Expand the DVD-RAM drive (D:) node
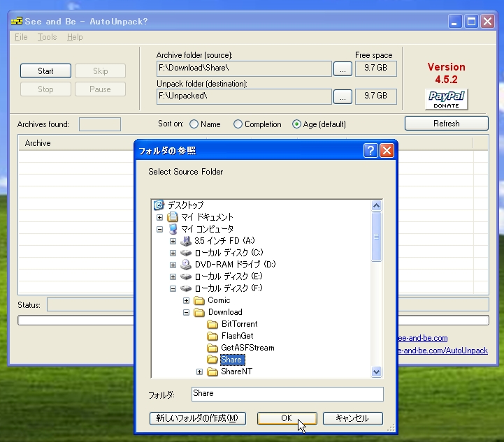This screenshot has height=442, width=504. [x=173, y=265]
